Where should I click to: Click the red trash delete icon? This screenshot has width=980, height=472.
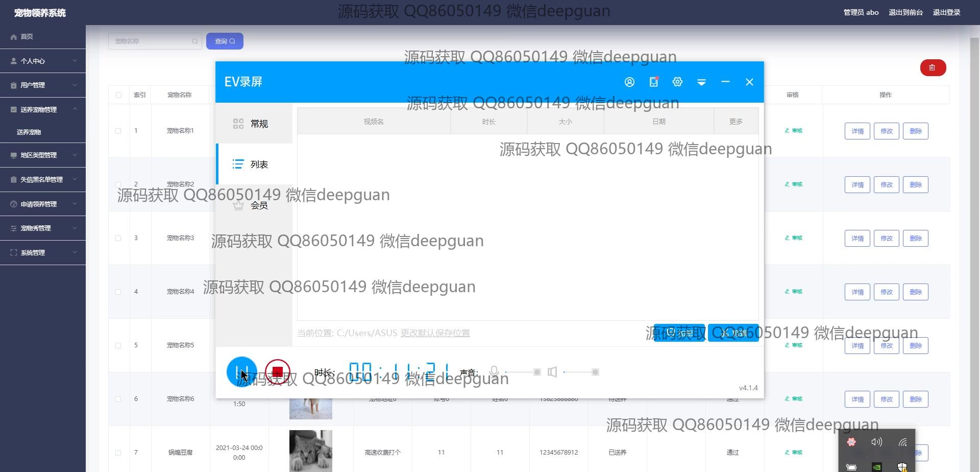[x=933, y=67]
